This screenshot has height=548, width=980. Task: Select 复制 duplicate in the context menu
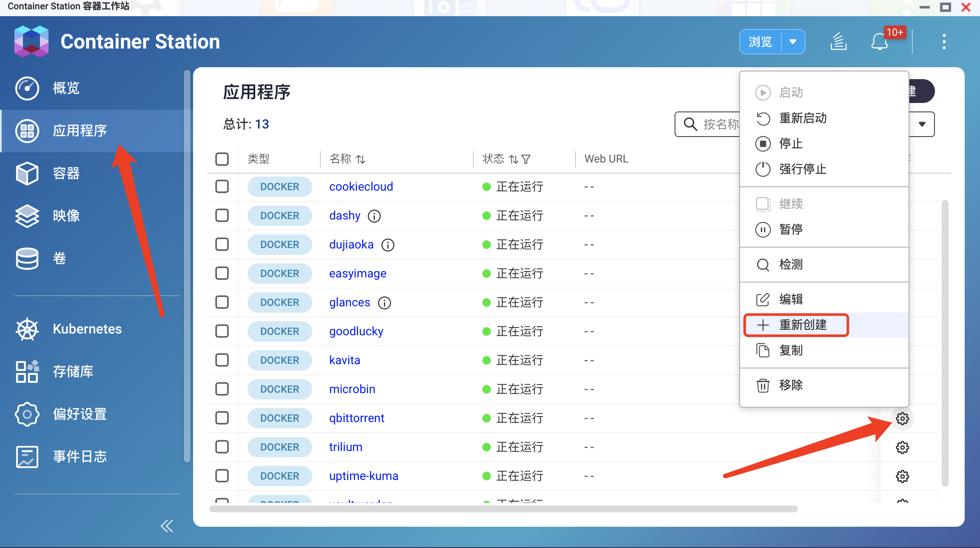[x=824, y=350]
